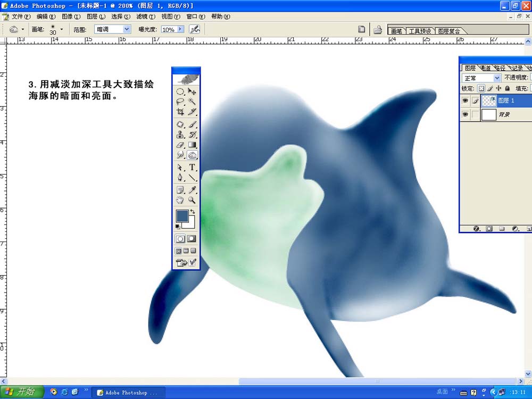This screenshot has height=399, width=532.
Task: Swap foreground and background colors
Action: click(193, 211)
